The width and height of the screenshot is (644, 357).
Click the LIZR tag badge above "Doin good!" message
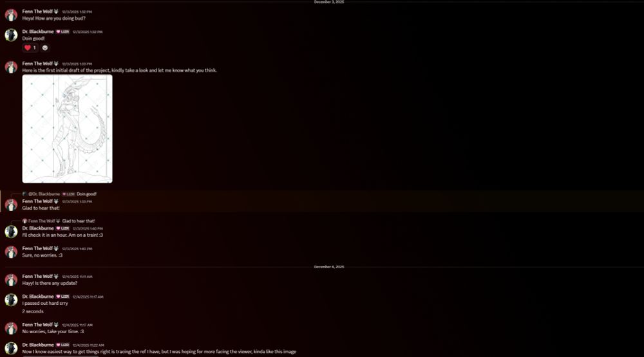[63, 32]
